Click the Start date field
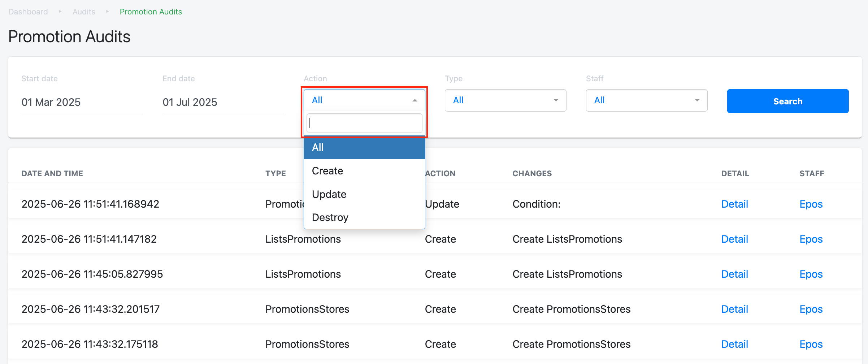 [x=82, y=102]
